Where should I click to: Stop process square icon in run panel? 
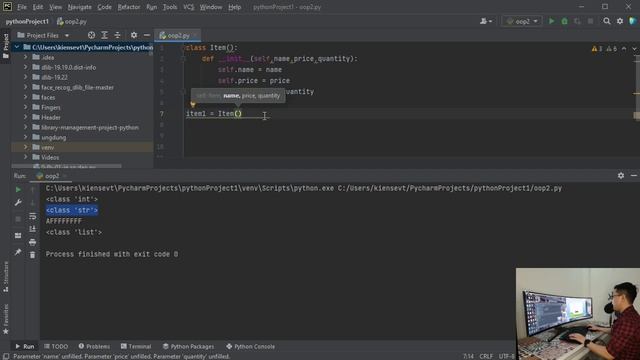click(x=18, y=219)
